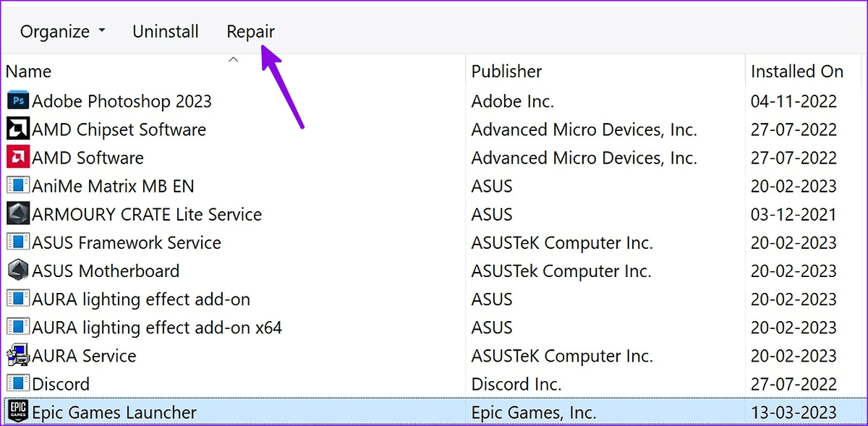The height and width of the screenshot is (426, 868).
Task: Click the red AMD Software icon
Action: [x=17, y=158]
